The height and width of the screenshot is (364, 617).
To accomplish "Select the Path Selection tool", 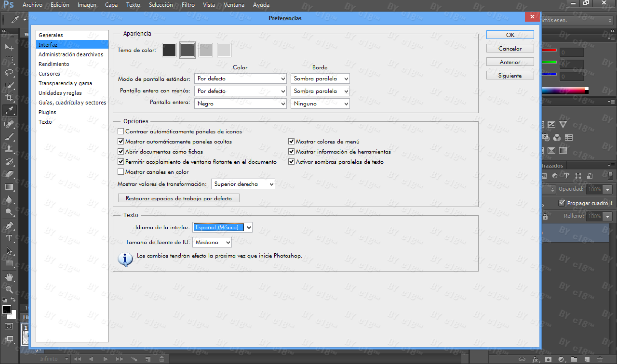I will [x=9, y=251].
